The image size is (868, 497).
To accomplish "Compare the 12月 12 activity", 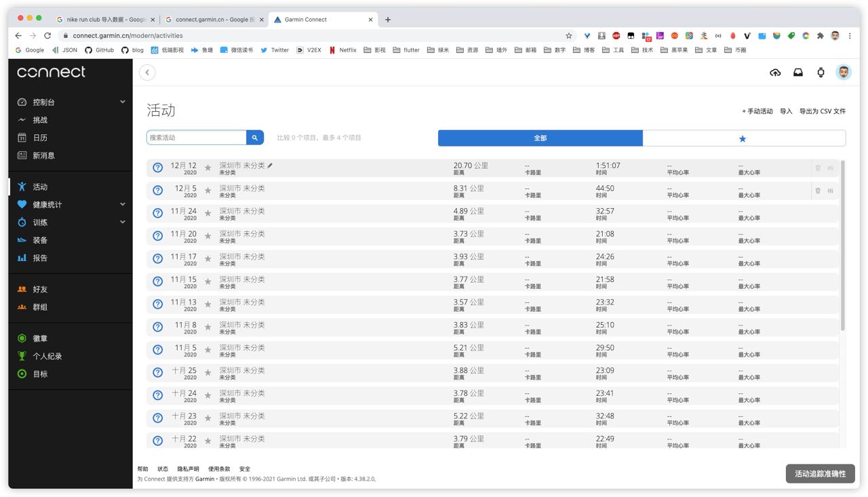I will [x=830, y=168].
